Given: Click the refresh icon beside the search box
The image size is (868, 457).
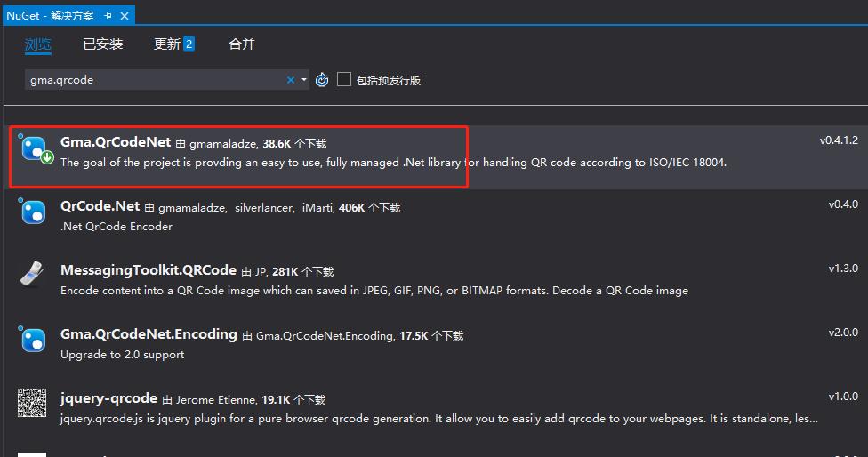Looking at the screenshot, I should coord(322,80).
